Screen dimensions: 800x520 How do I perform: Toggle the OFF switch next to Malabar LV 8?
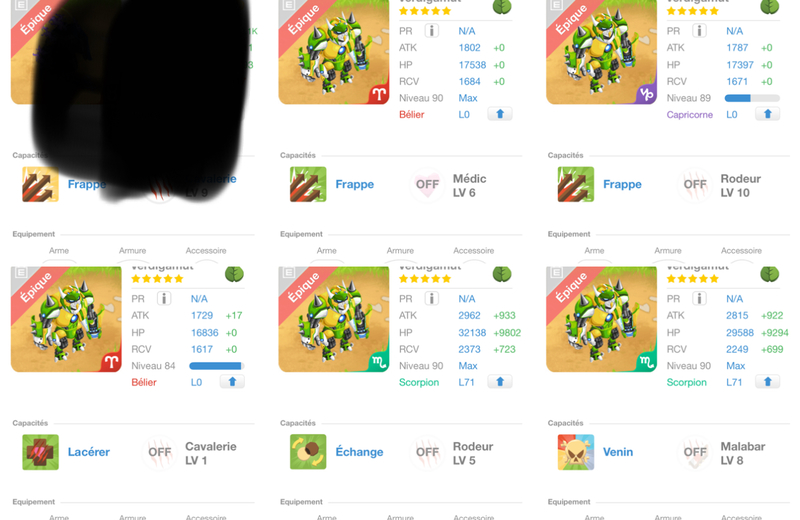[695, 452]
